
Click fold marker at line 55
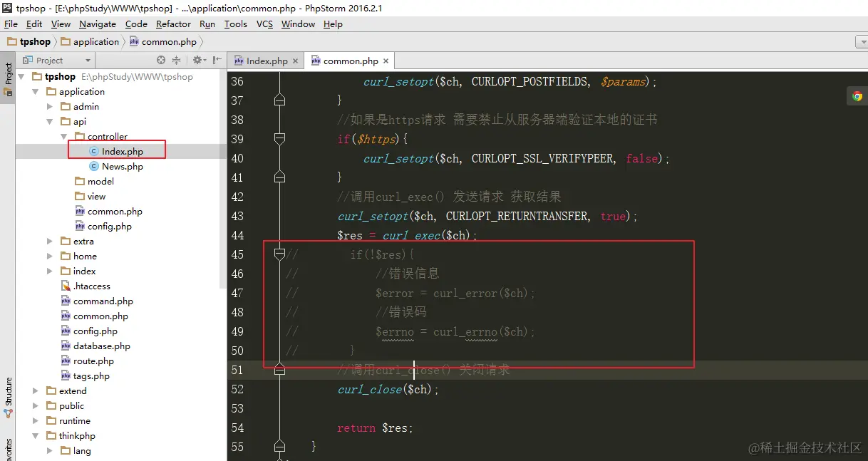tap(279, 447)
